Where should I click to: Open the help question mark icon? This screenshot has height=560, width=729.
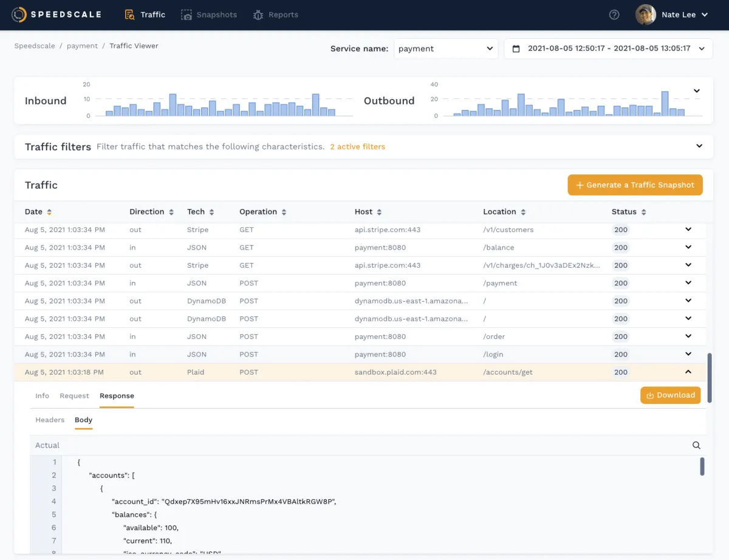click(614, 15)
